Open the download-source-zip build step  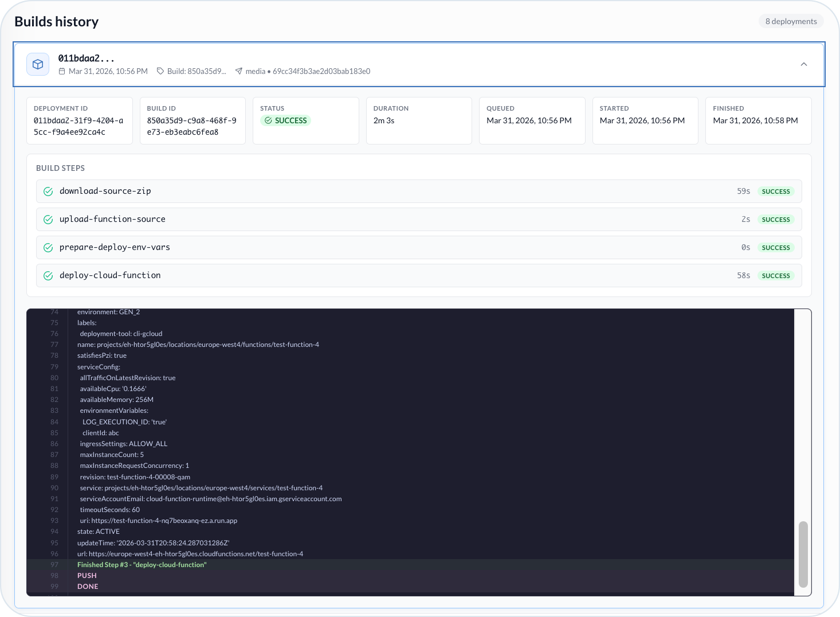click(x=419, y=191)
